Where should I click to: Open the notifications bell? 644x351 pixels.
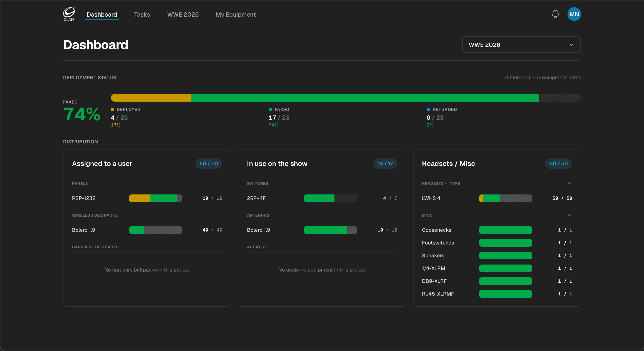point(556,14)
